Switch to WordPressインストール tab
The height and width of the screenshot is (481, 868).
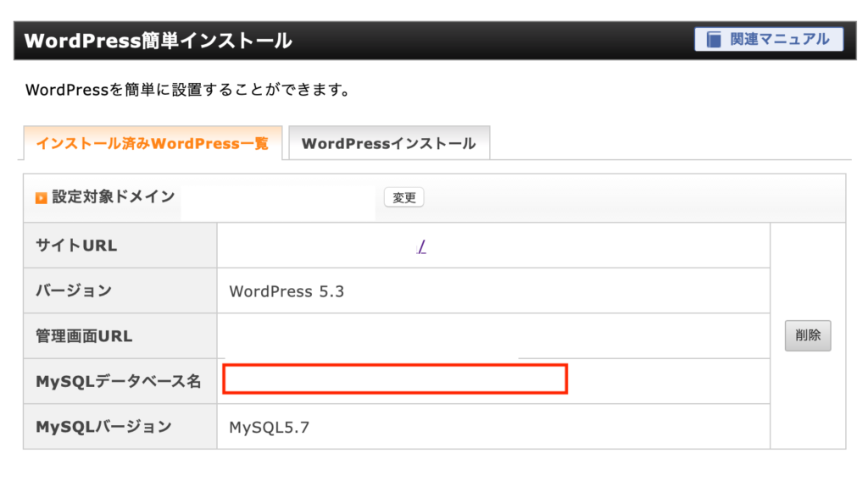pyautogui.click(x=389, y=144)
